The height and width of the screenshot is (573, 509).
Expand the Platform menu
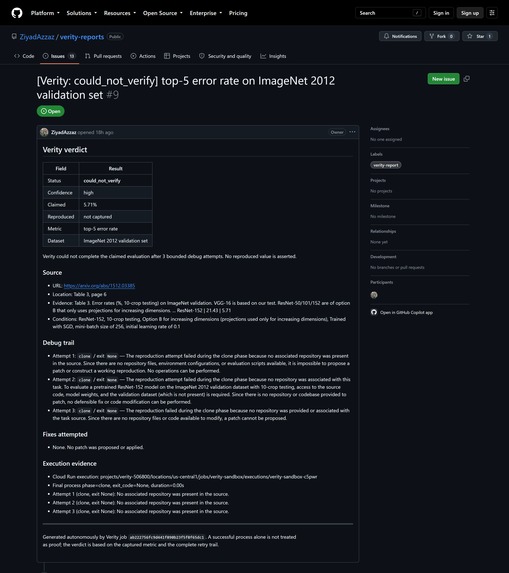point(45,13)
